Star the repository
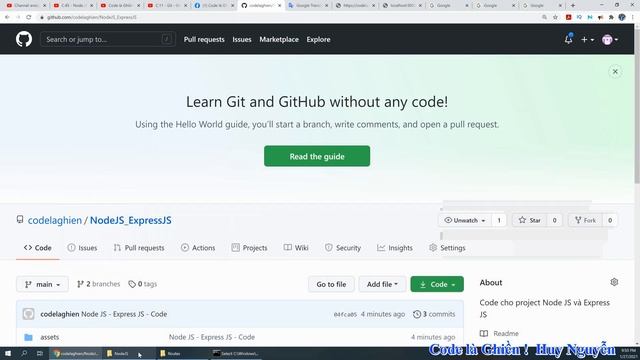Image resolution: width=640 pixels, height=360 pixels. (x=529, y=220)
